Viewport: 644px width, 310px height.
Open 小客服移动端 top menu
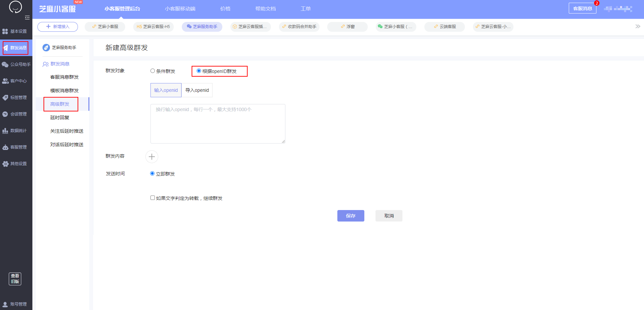coord(180,9)
